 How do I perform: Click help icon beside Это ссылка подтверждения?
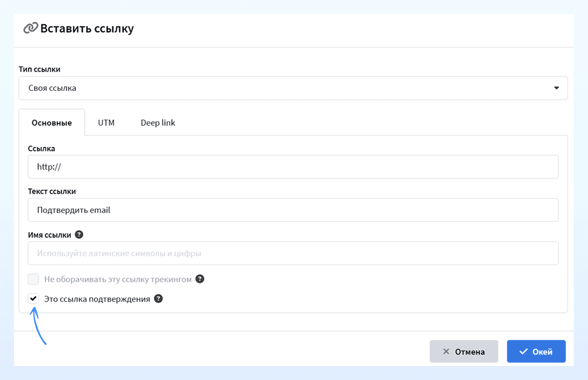(158, 298)
